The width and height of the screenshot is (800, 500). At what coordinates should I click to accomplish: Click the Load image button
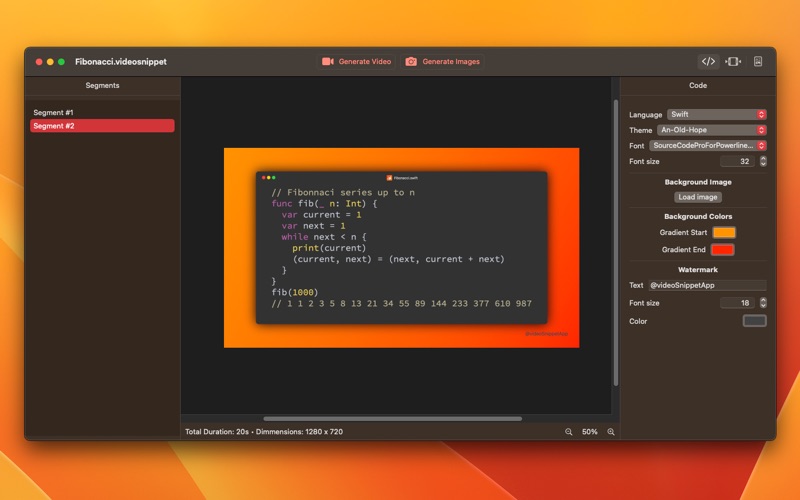[698, 197]
